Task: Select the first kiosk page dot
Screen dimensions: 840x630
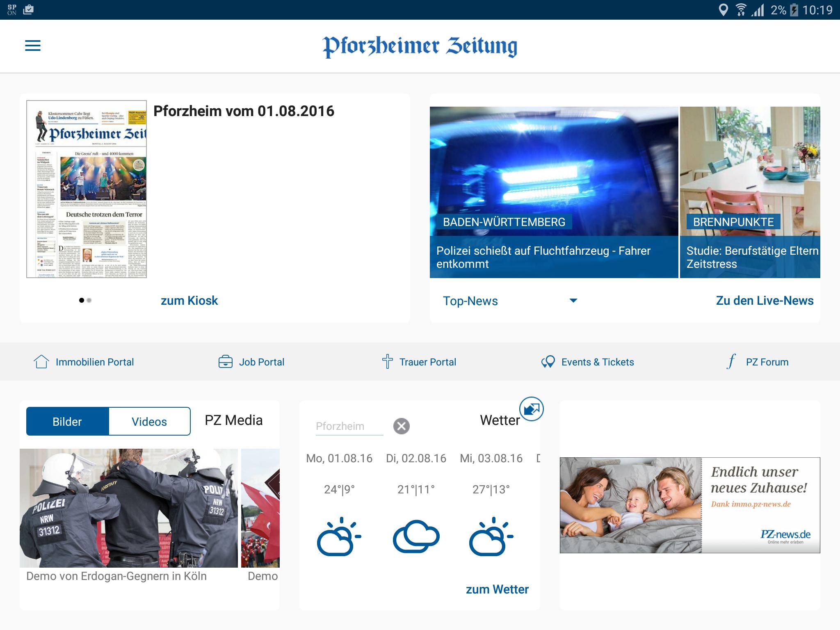Action: pyautogui.click(x=82, y=300)
